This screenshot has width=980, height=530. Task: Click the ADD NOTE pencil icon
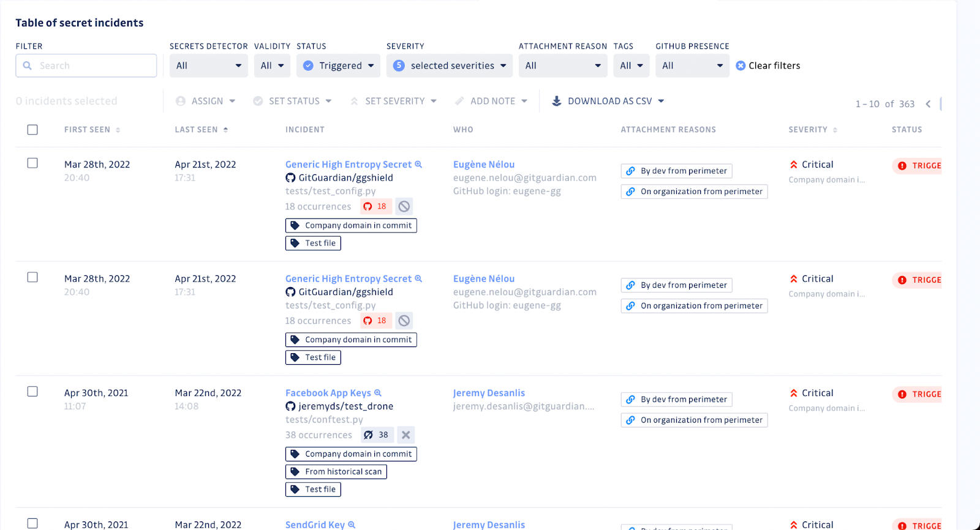pyautogui.click(x=459, y=101)
